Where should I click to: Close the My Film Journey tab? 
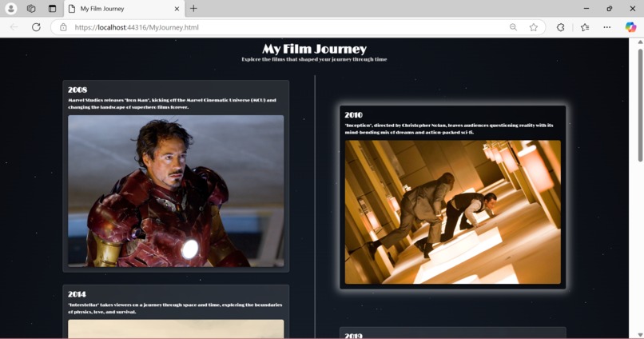pyautogui.click(x=177, y=9)
